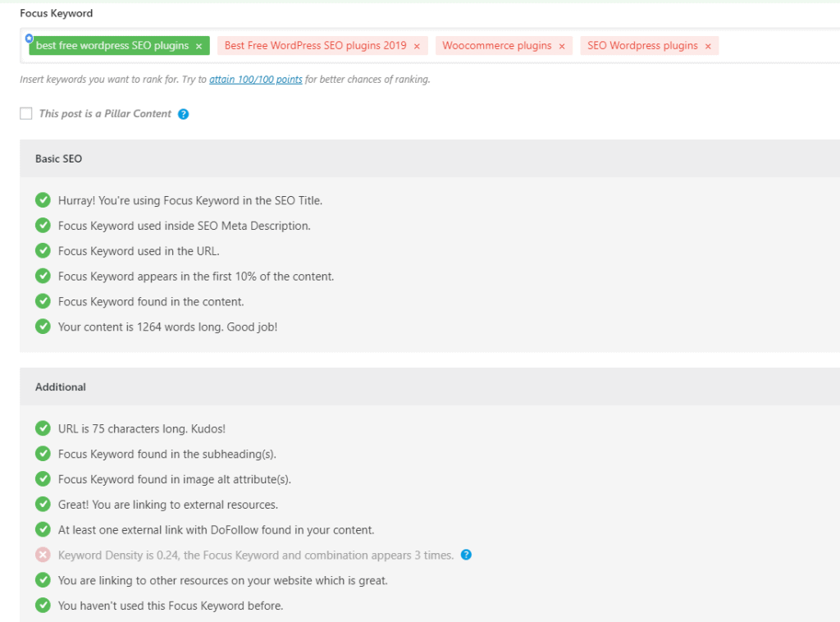Viewport: 840px width, 622px height.
Task: Click check icon for Focus Keyword in SEO Title
Action: click(x=43, y=200)
